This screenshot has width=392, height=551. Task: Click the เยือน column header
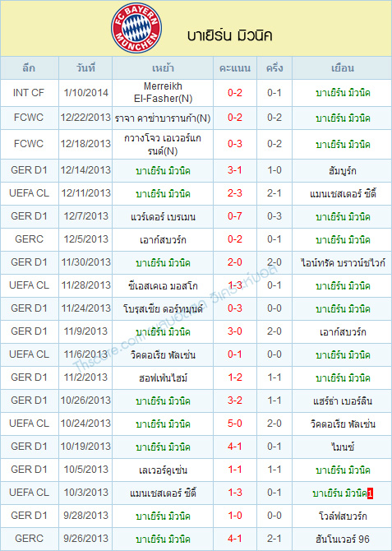click(343, 67)
